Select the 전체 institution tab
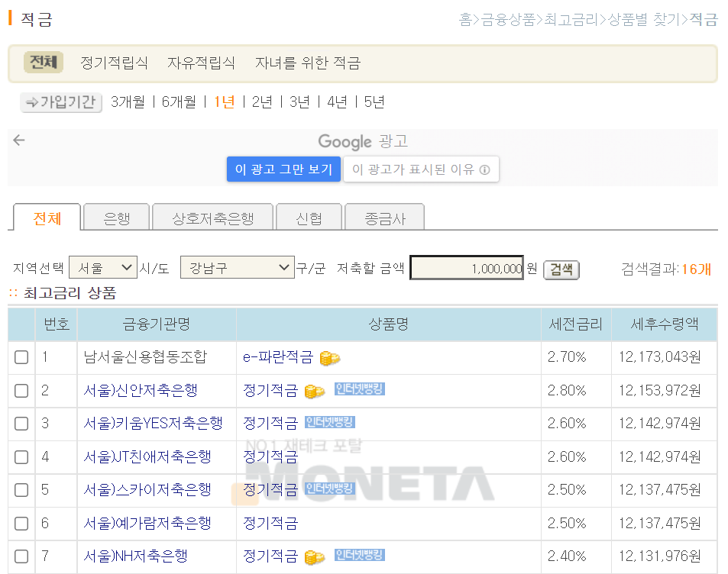728x574 pixels. (47, 218)
